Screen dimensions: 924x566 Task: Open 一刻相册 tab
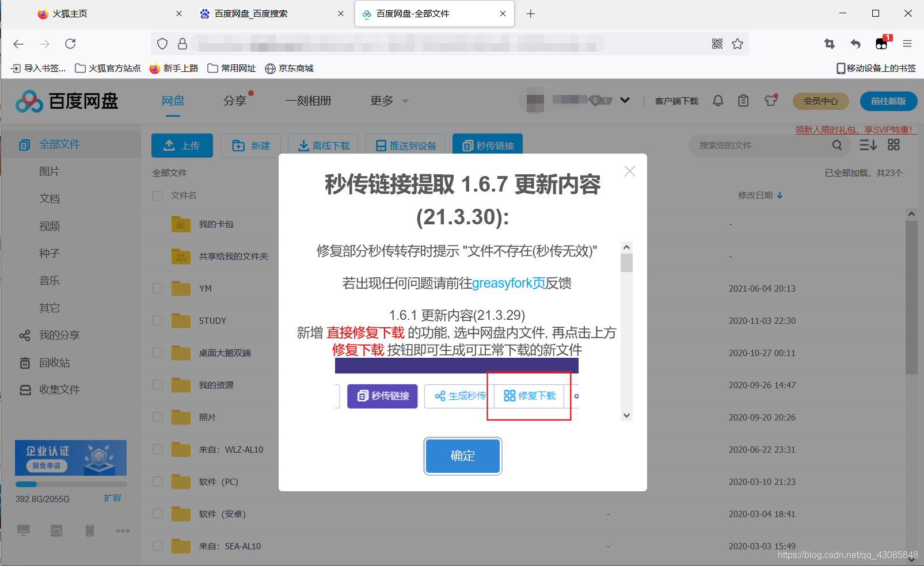[x=309, y=101]
